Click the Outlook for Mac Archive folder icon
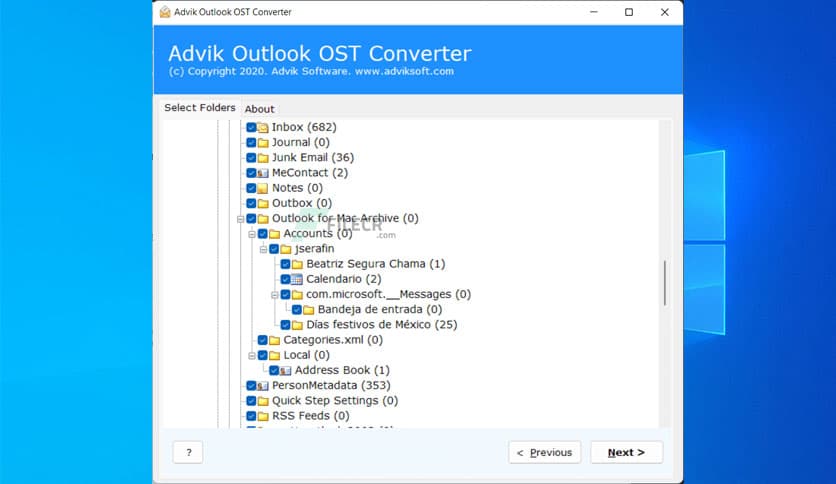Image resolution: width=836 pixels, height=484 pixels. point(263,219)
